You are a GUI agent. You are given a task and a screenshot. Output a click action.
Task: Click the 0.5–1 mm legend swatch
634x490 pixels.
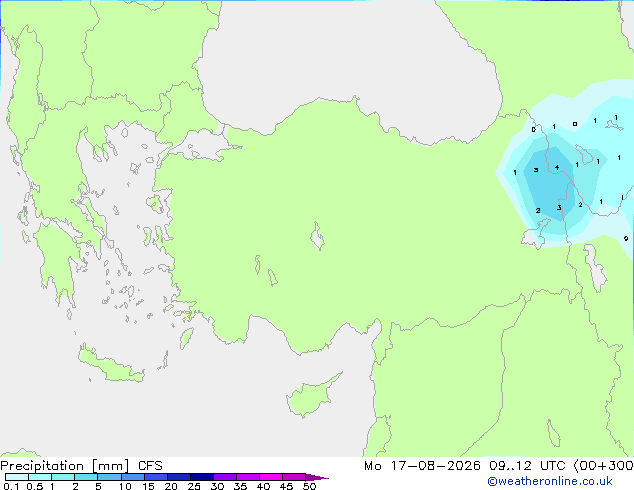point(40,477)
